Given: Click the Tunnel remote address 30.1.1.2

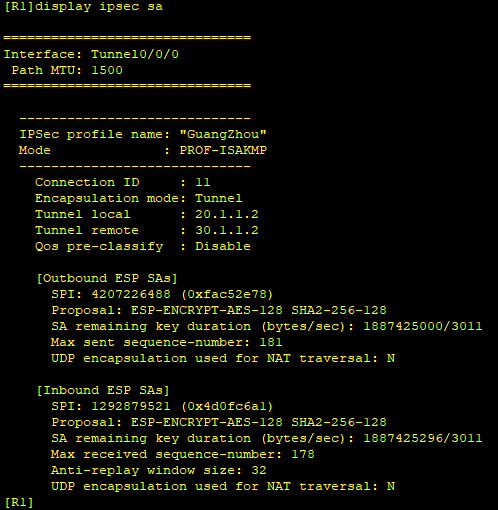Looking at the screenshot, I should [227, 230].
